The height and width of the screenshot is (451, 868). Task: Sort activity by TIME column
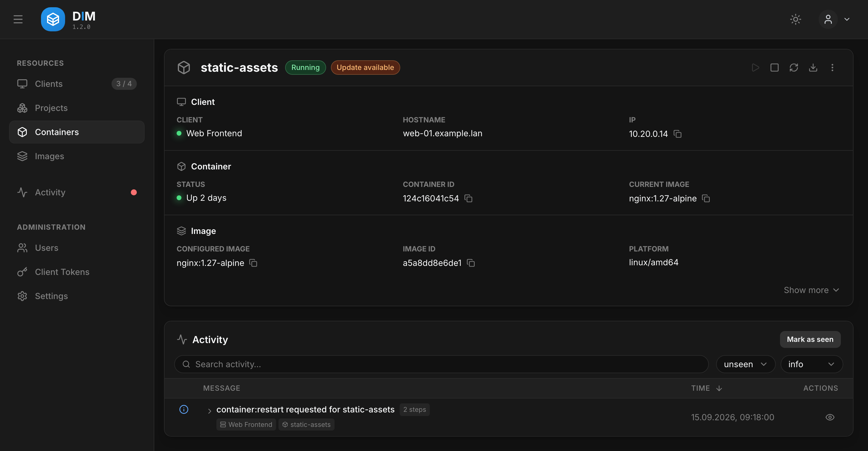point(706,388)
